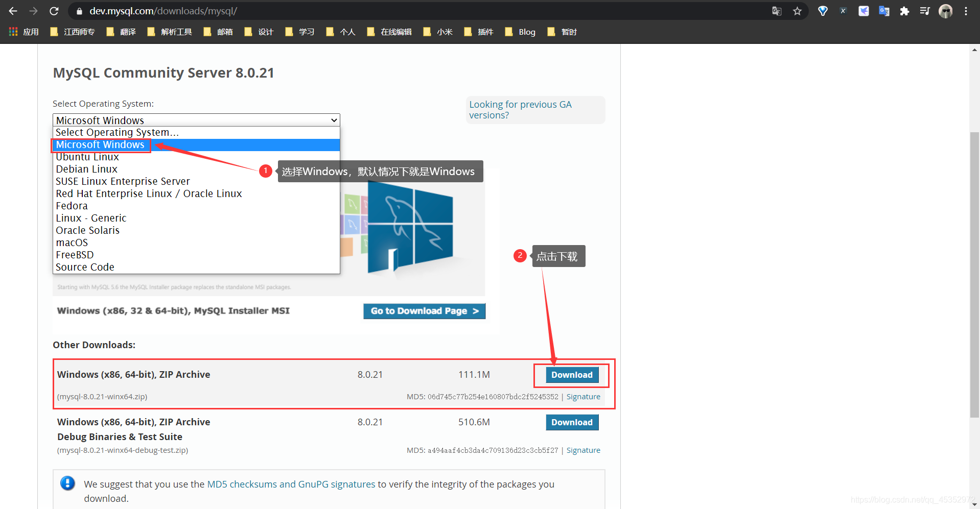
Task: Open the 小米 bookmark folder
Action: tap(438, 32)
